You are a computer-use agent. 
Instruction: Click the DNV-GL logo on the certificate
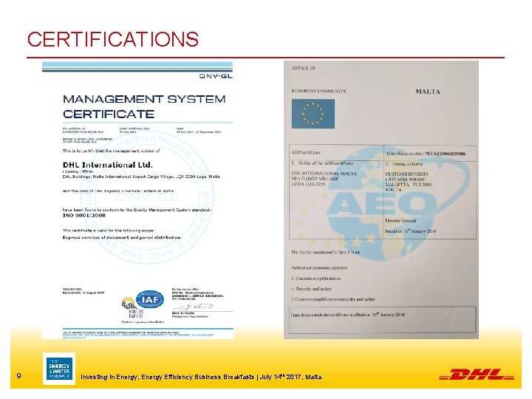(216, 76)
